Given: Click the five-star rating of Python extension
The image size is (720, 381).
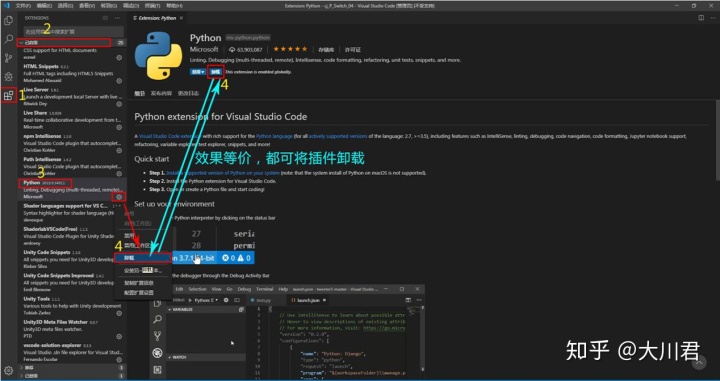Looking at the screenshot, I should pyautogui.click(x=290, y=49).
